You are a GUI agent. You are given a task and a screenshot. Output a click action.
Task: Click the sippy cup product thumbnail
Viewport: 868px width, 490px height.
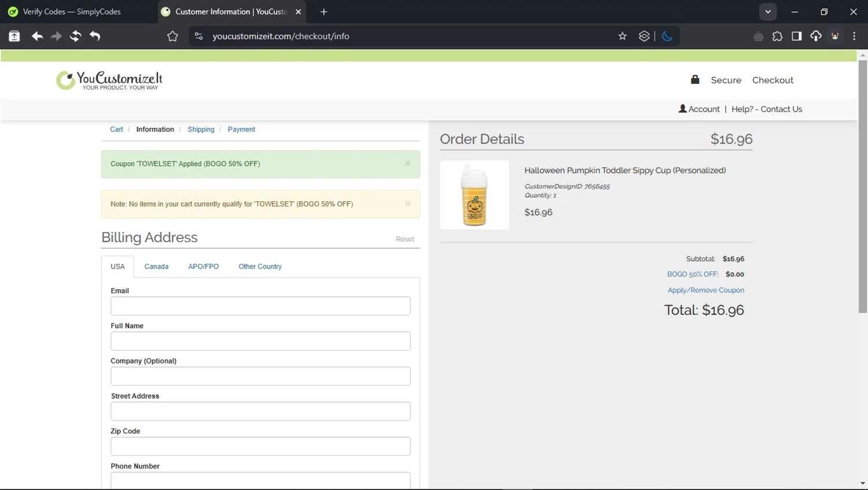(475, 195)
